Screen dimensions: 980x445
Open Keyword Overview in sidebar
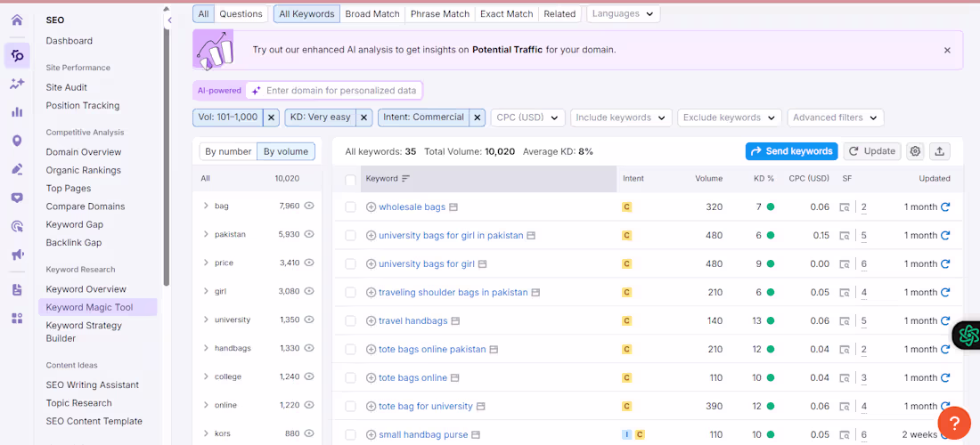click(86, 289)
